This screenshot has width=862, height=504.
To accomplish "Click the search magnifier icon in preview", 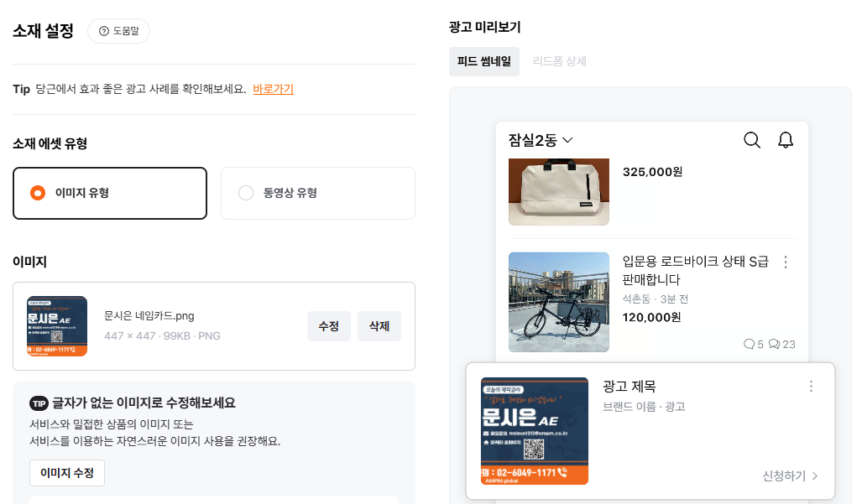I will 752,141.
